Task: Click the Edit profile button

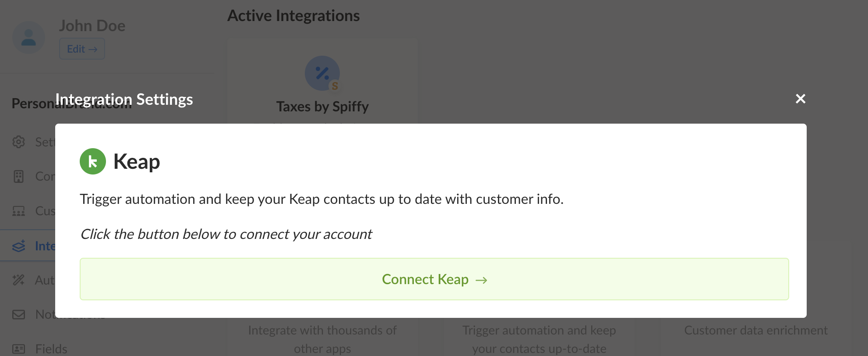Action: [x=82, y=49]
